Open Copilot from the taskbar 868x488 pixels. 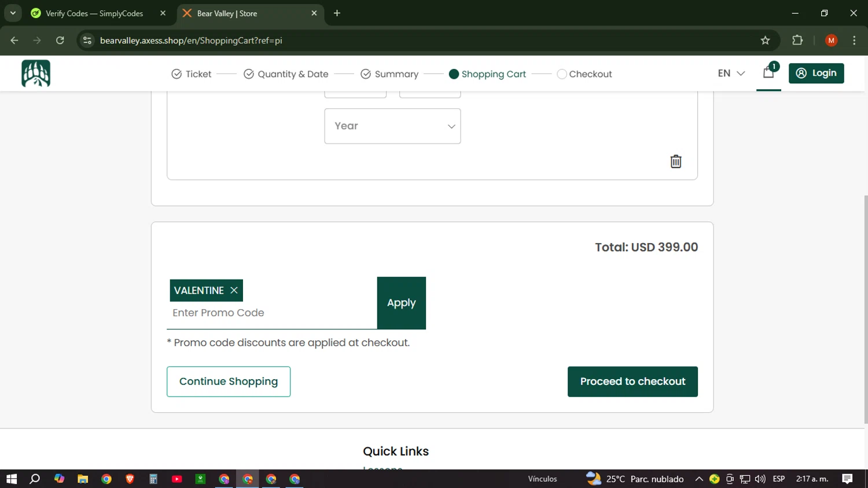tap(59, 479)
